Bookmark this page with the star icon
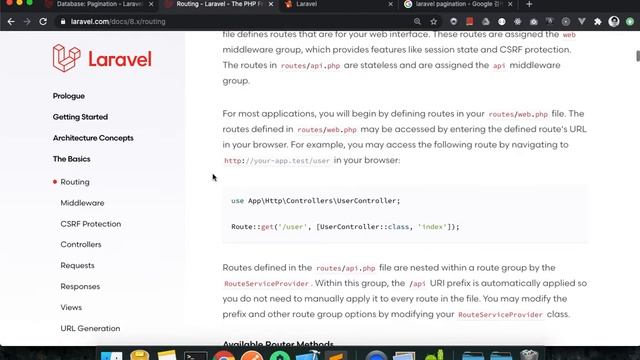This screenshot has height=360, width=640. pyautogui.click(x=433, y=22)
